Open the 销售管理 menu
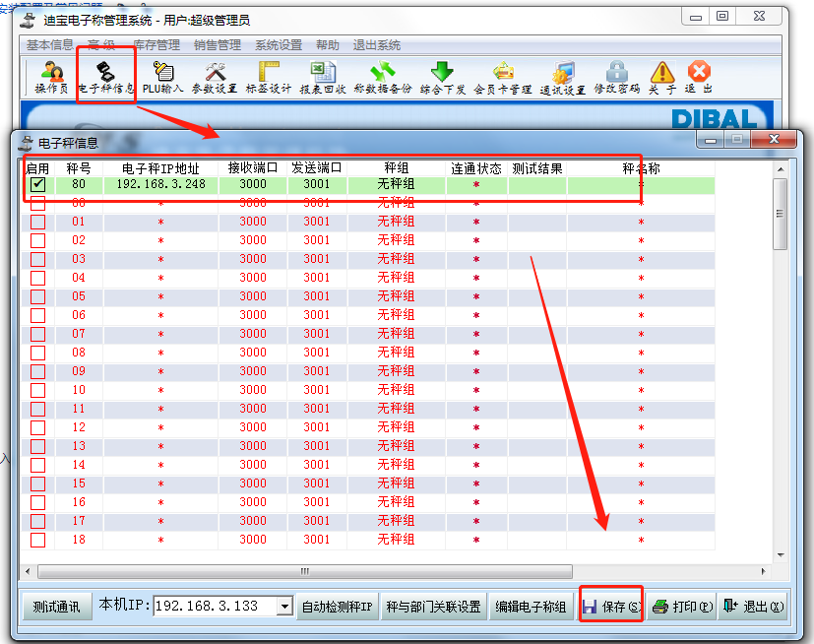Image resolution: width=814 pixels, height=644 pixels. coord(217,45)
